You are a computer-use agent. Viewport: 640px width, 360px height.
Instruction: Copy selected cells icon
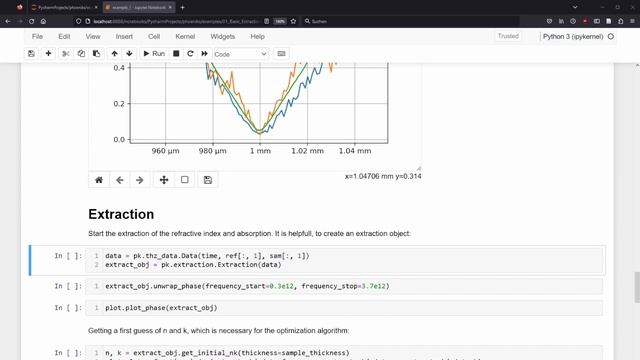[x=81, y=54]
